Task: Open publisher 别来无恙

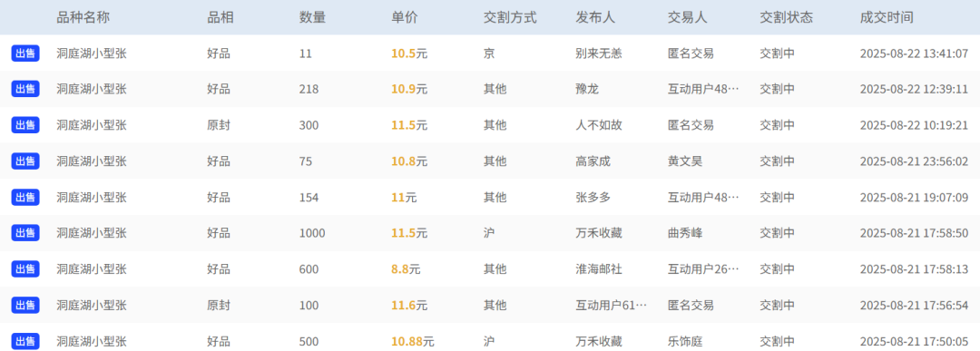Action: (x=598, y=54)
